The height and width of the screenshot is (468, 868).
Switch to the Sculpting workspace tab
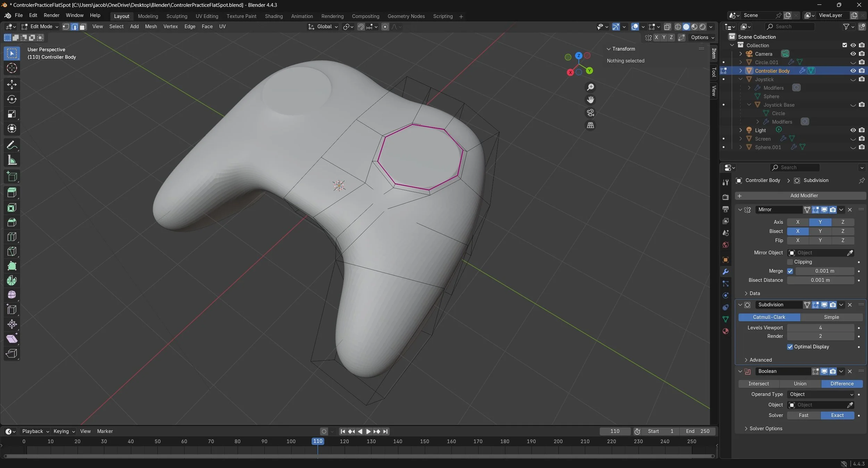176,16
